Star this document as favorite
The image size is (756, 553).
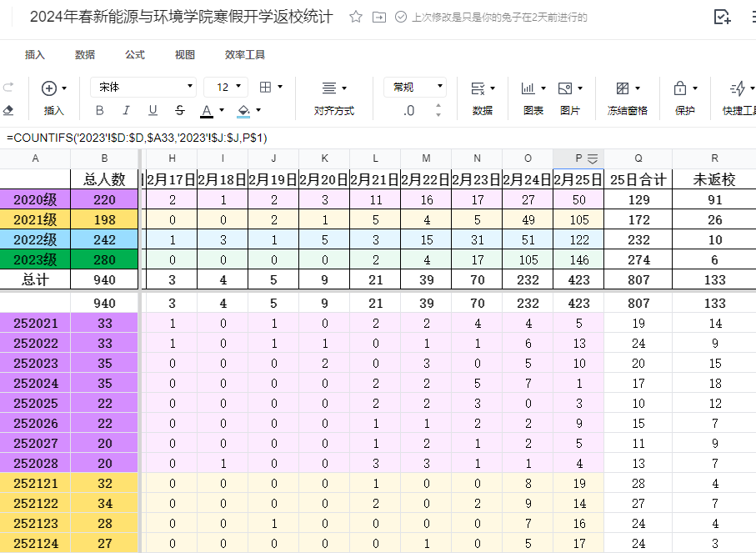pos(356,17)
